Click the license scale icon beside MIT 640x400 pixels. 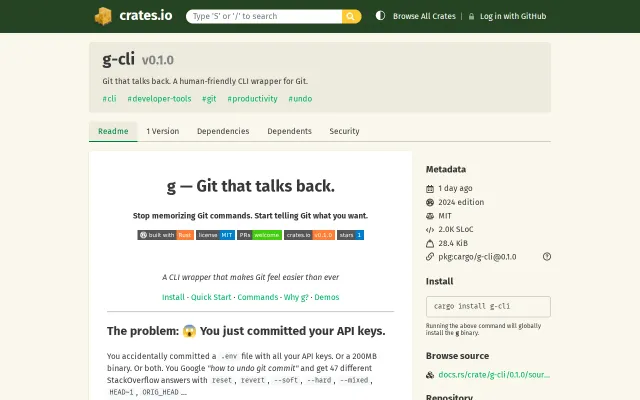click(x=430, y=216)
